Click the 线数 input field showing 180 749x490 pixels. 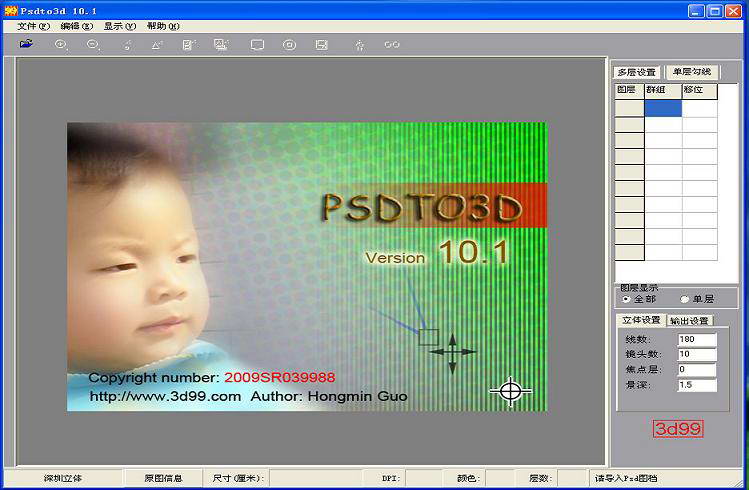[x=696, y=339]
